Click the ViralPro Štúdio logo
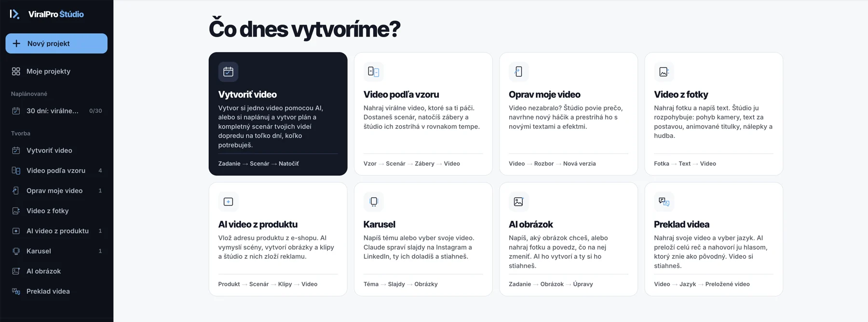 pos(47,14)
